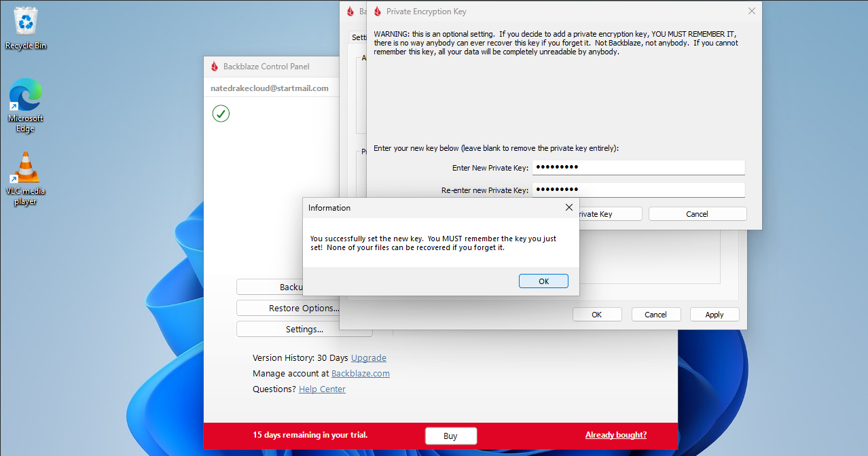Open Settings in the Backblaze Control Panel
Image resolution: width=868 pixels, height=456 pixels.
point(304,329)
